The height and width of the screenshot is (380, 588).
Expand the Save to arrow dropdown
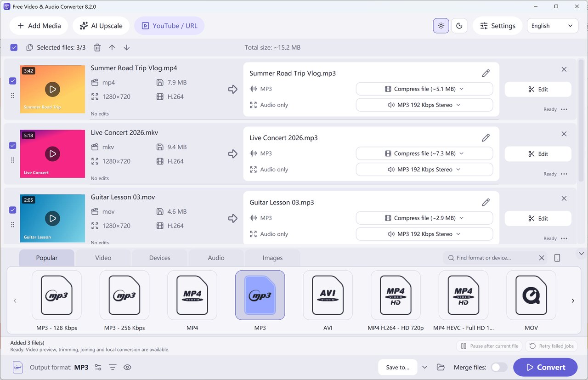pos(425,367)
